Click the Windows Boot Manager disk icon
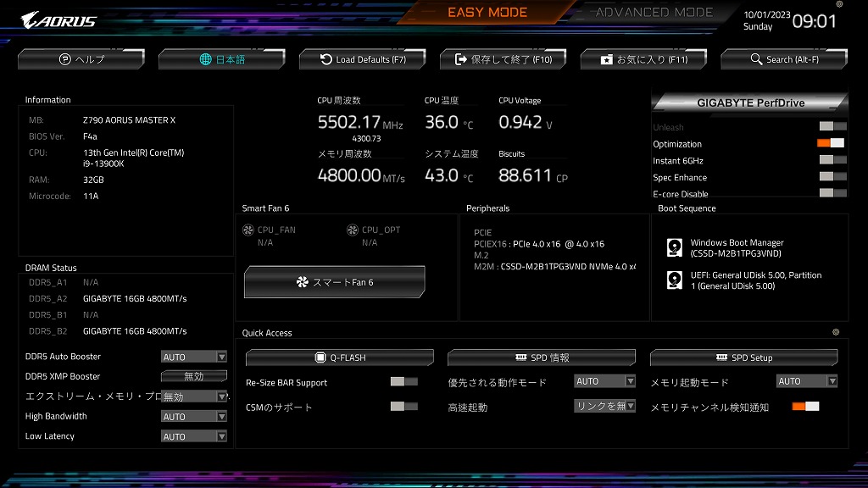The width and height of the screenshot is (868, 488). pos(674,247)
